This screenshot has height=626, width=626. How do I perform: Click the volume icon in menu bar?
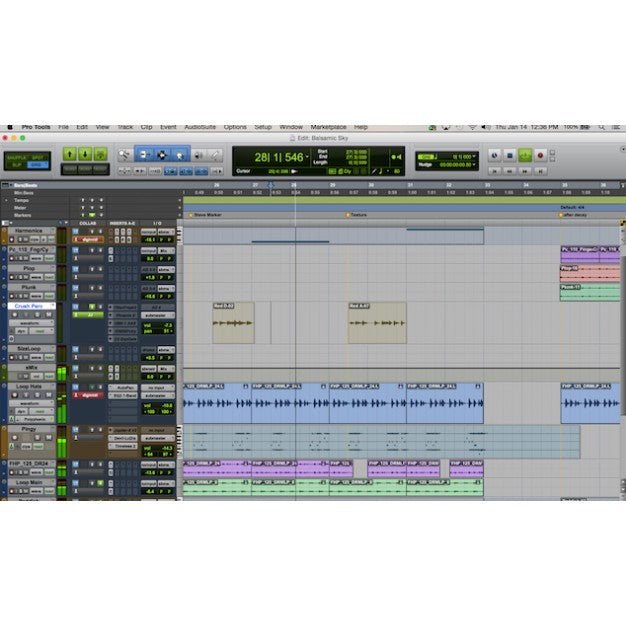pos(485,127)
